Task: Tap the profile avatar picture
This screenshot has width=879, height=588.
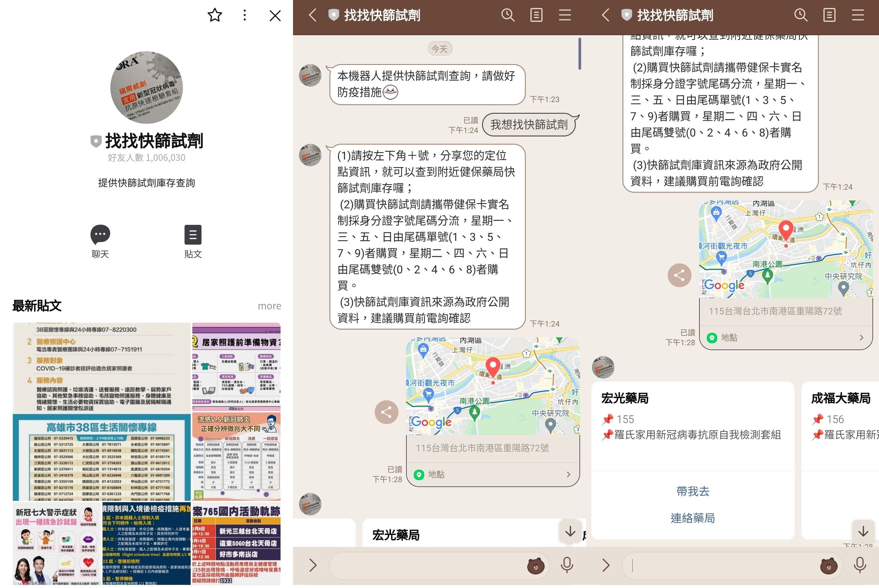Action: 146,87
